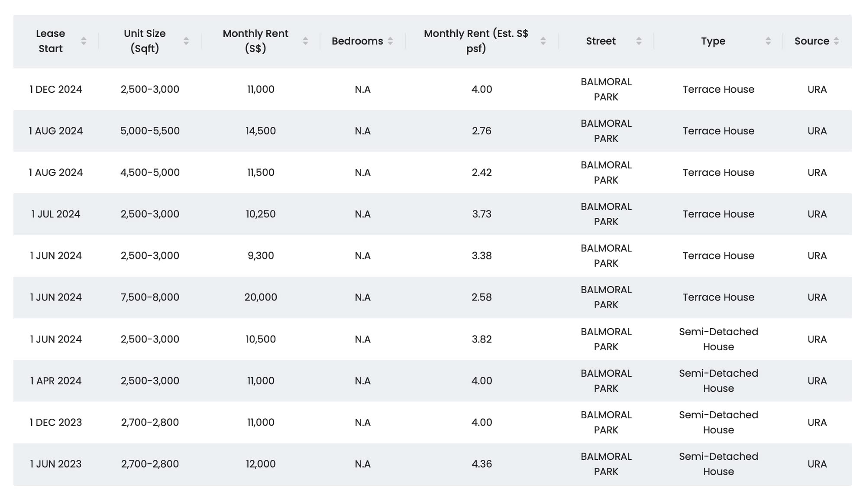Screen dimensions: 866x504
Task: Select the Street header label
Action: 601,41
